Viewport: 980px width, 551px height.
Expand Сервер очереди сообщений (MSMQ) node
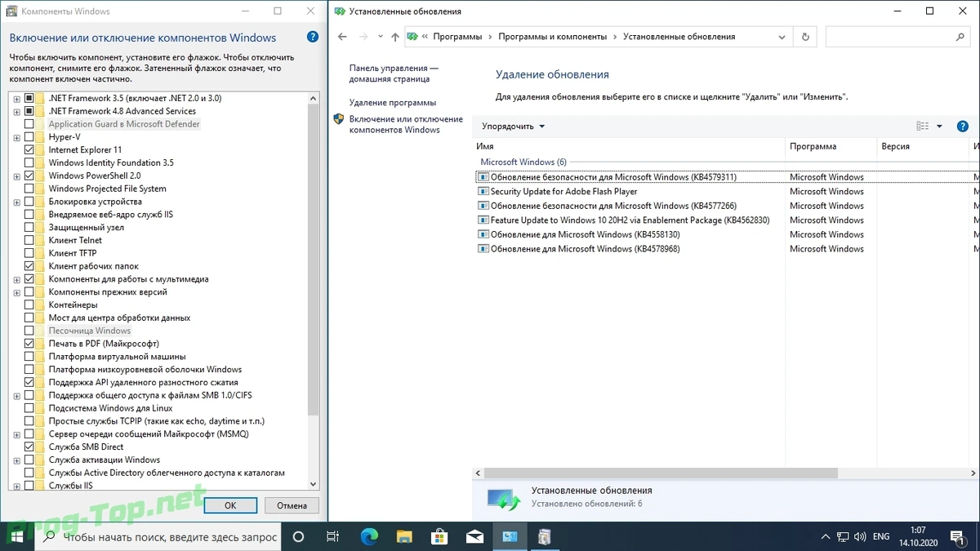point(16,434)
